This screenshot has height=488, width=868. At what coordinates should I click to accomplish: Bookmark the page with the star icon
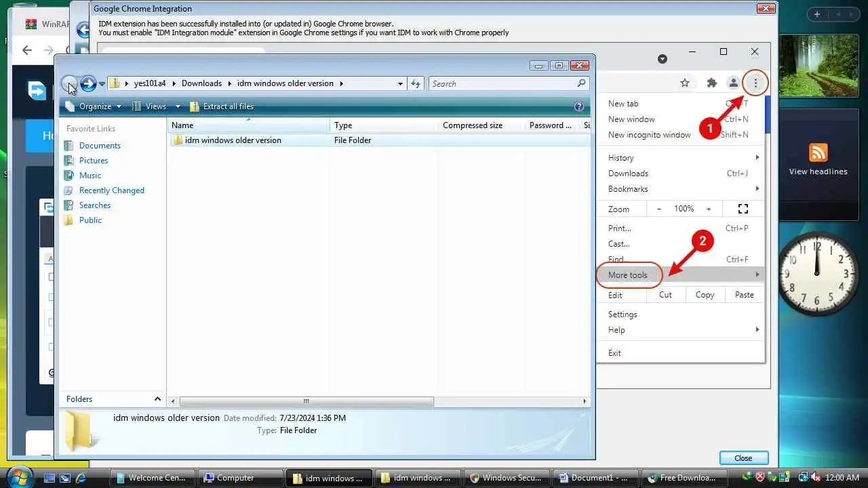pyautogui.click(x=685, y=83)
